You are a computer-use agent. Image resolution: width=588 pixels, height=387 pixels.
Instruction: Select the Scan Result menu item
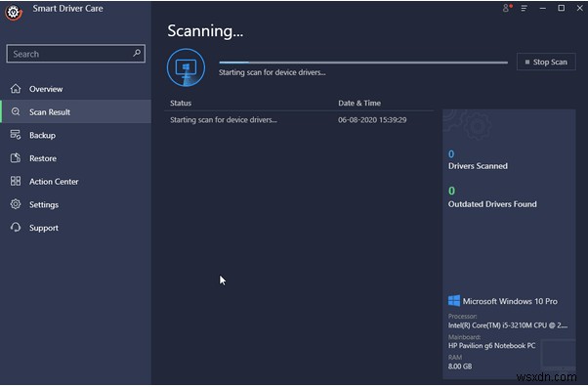76,111
